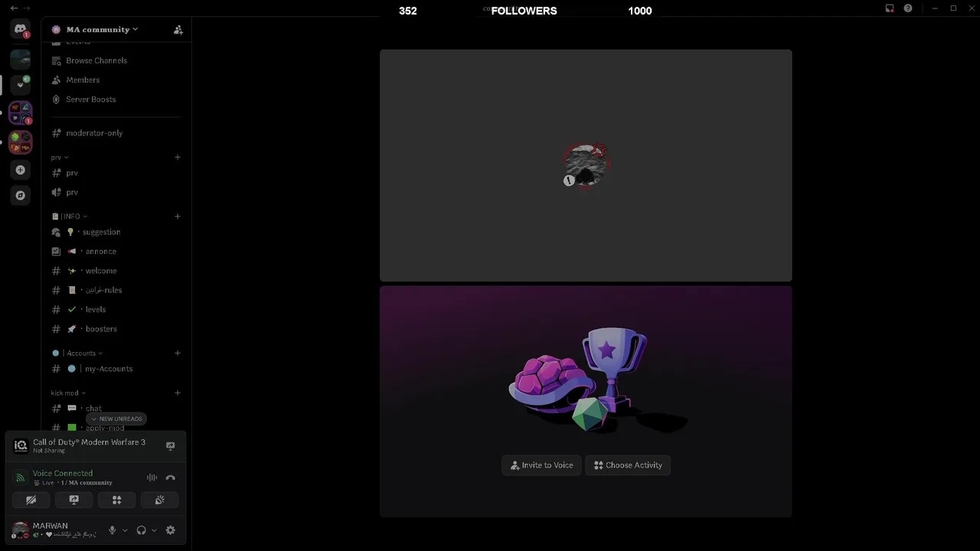Click the Add a Server plus icon
Screen dimensions: 980x551
click(x=21, y=170)
